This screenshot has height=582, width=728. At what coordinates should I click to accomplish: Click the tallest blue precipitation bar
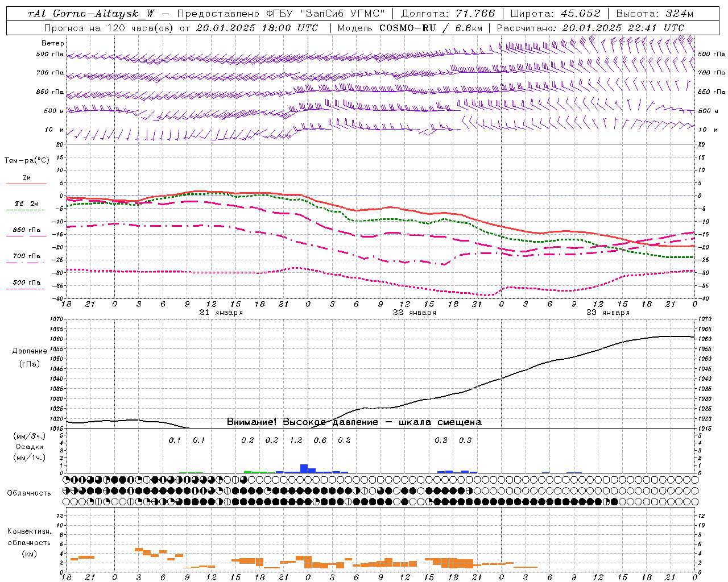(304, 468)
